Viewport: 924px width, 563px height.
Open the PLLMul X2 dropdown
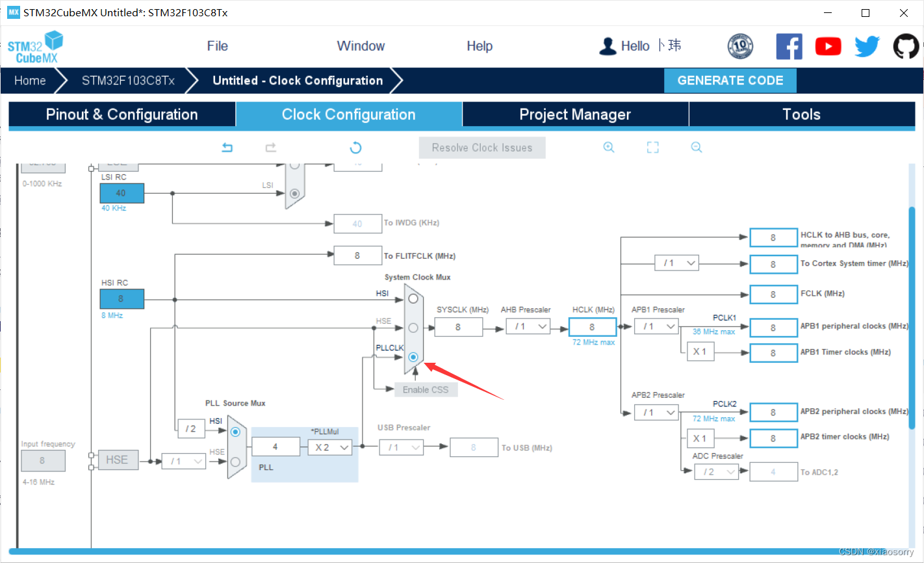330,447
